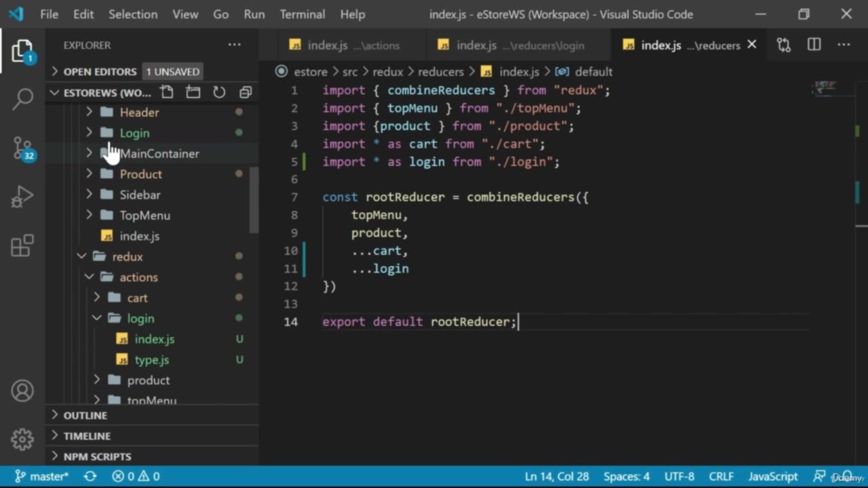Open Explorer more actions ellipsis
Screen dimensions: 868x488
(235, 45)
